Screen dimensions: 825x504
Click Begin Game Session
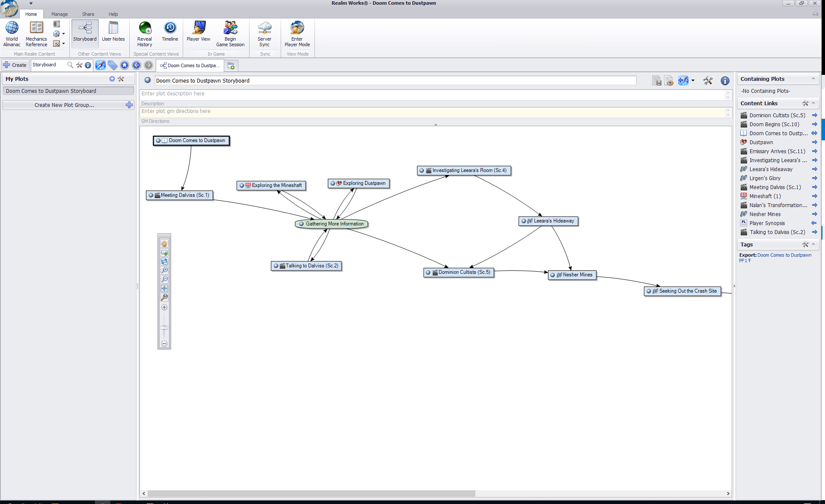pos(230,34)
